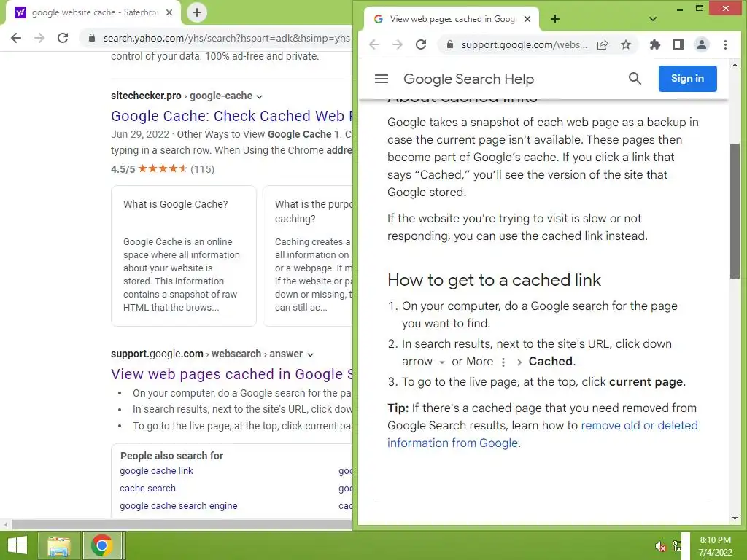The width and height of the screenshot is (747, 560).
Task: Click the Chrome icon on the taskbar
Action: pyautogui.click(x=102, y=545)
